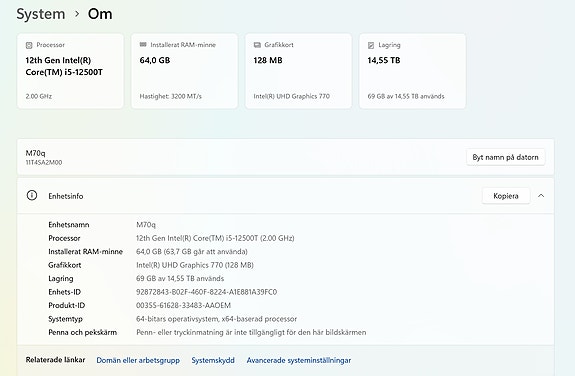Click the Systemtyp row label
The height and width of the screenshot is (376, 575).
pos(65,319)
